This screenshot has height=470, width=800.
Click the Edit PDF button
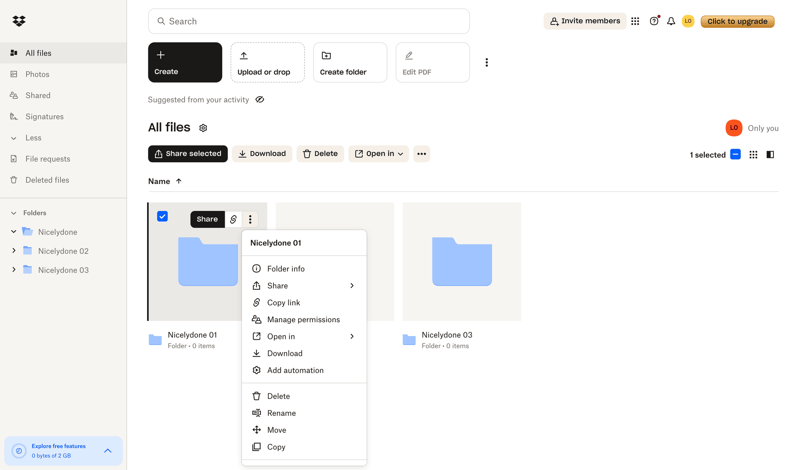point(433,62)
